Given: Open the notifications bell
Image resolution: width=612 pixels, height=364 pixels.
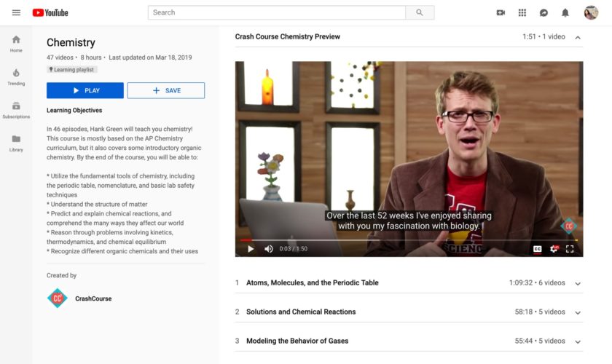Looking at the screenshot, I should point(565,12).
